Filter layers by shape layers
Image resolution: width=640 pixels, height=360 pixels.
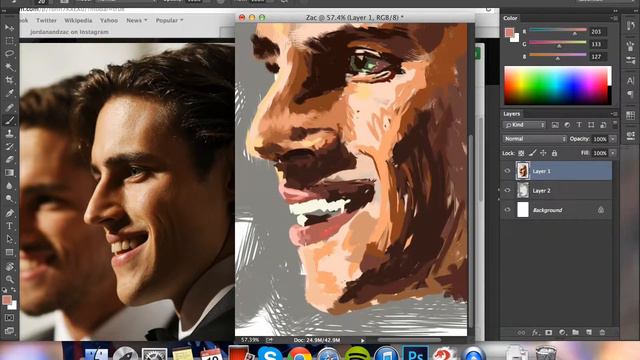coord(591,125)
